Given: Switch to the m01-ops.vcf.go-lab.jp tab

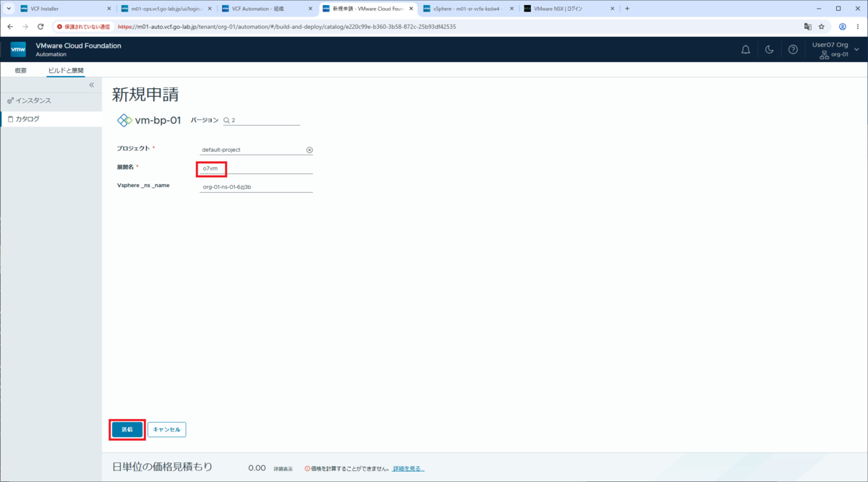Looking at the screenshot, I should 165,9.
